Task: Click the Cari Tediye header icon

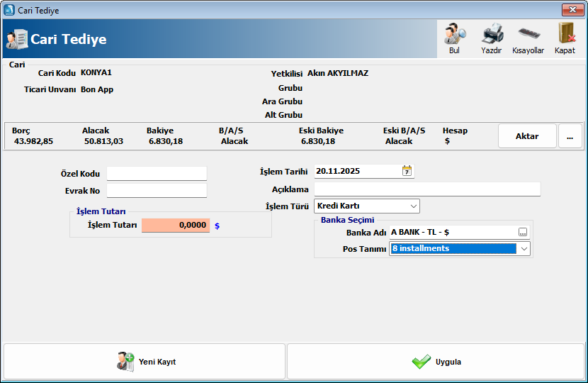Action: [17, 39]
